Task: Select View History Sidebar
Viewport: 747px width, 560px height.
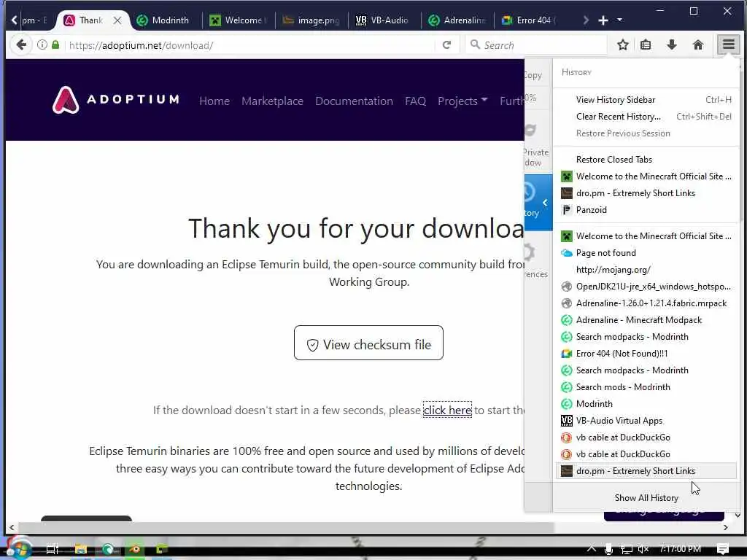Action: [646, 99]
